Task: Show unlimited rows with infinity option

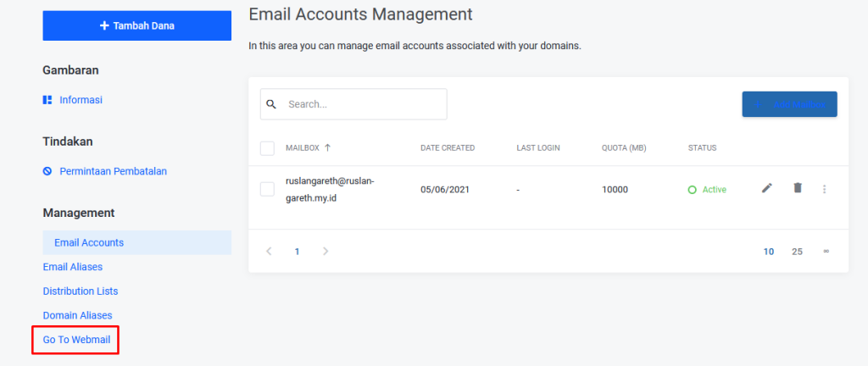Action: click(826, 252)
